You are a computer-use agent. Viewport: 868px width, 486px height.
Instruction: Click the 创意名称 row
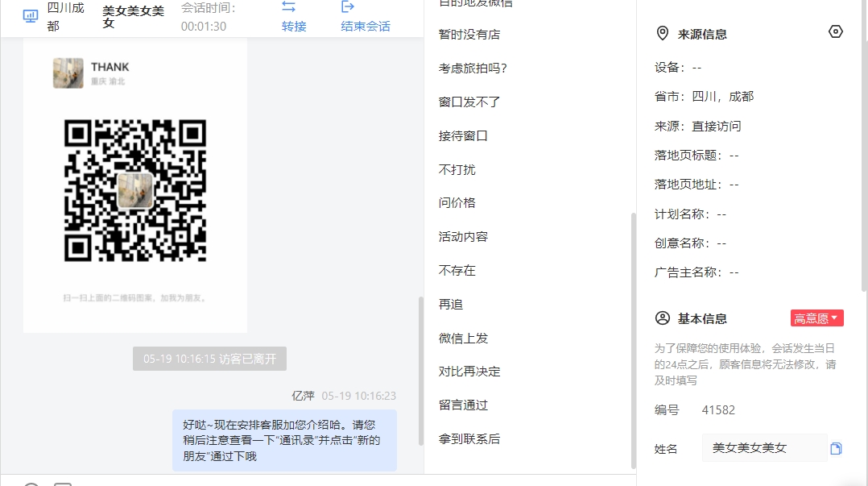pos(690,243)
